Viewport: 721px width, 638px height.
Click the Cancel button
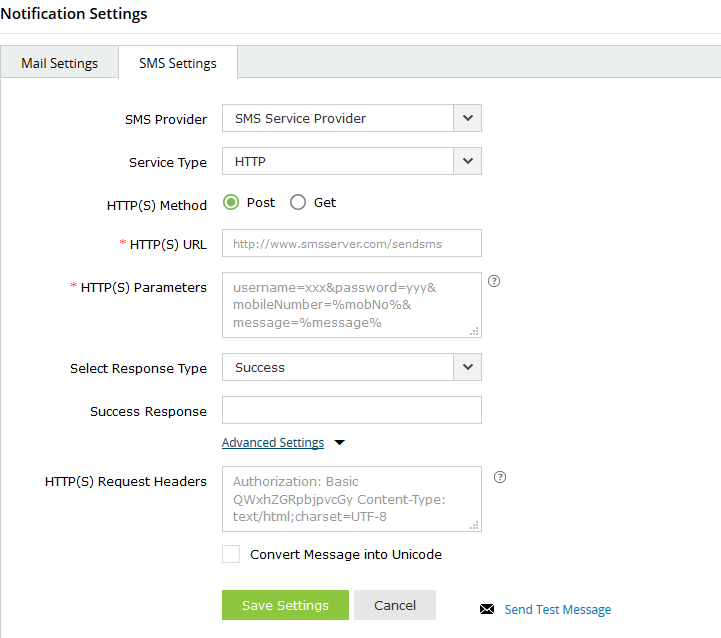tap(395, 605)
